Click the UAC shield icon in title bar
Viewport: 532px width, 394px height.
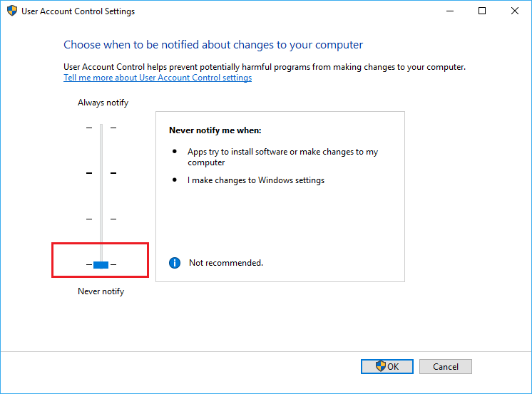(x=12, y=11)
